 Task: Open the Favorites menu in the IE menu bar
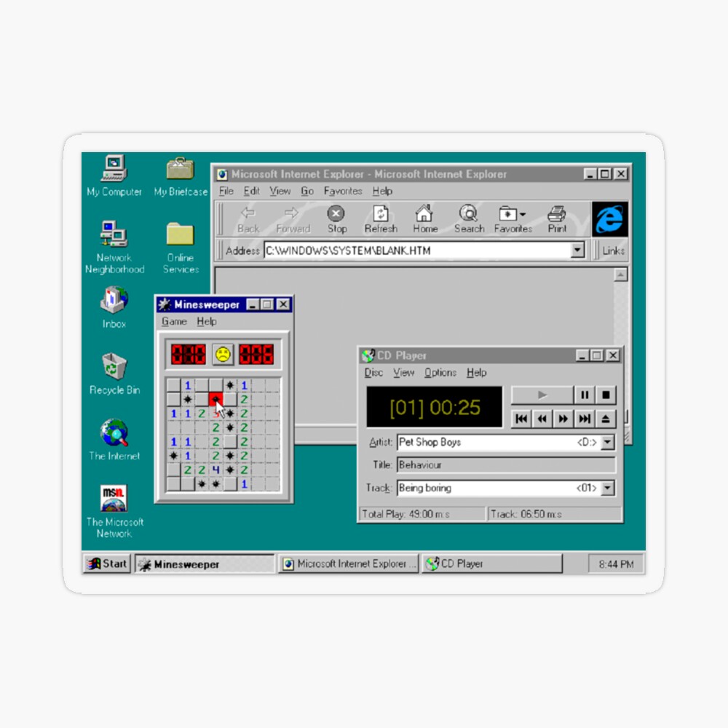(x=343, y=191)
